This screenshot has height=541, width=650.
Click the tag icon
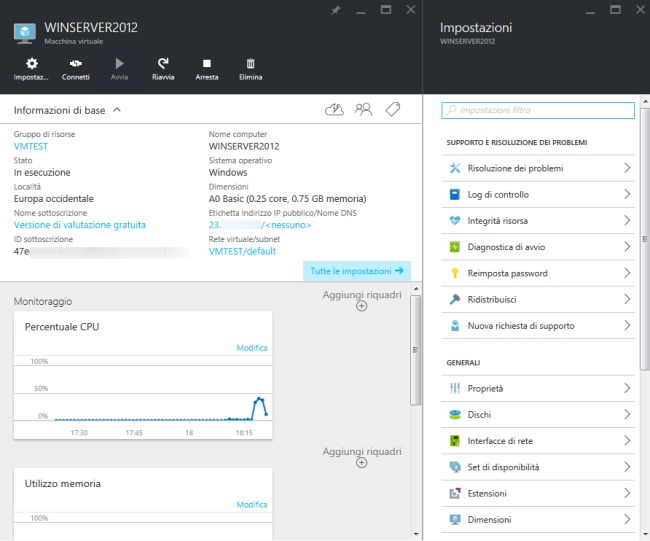[x=393, y=109]
